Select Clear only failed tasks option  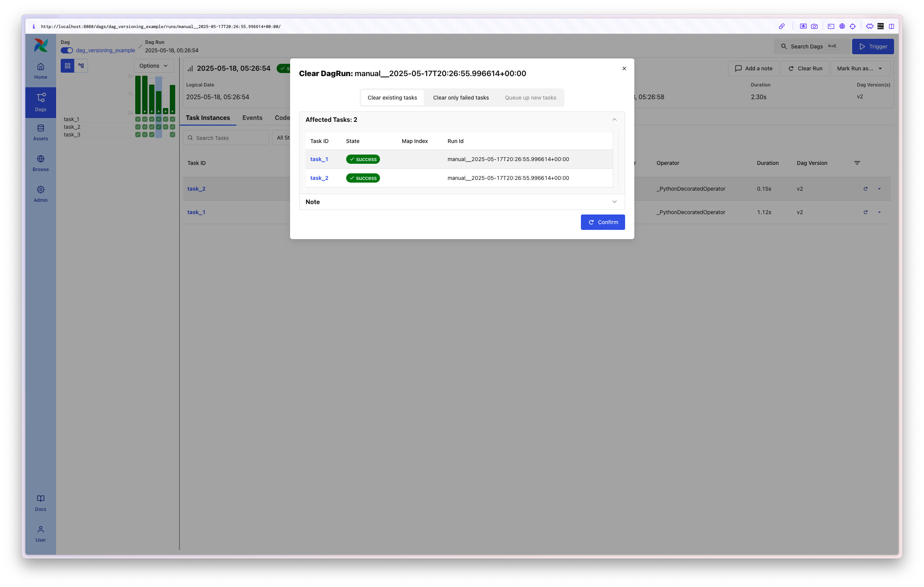pyautogui.click(x=461, y=98)
